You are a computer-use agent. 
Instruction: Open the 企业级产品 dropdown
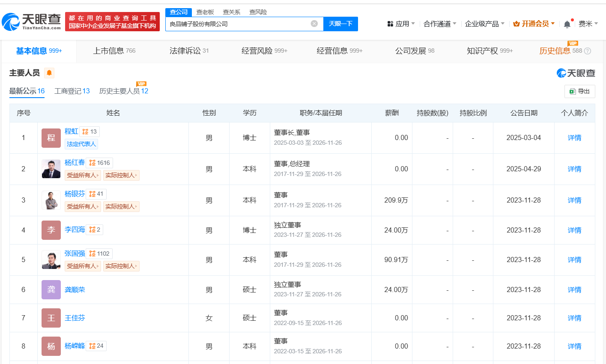(x=484, y=24)
